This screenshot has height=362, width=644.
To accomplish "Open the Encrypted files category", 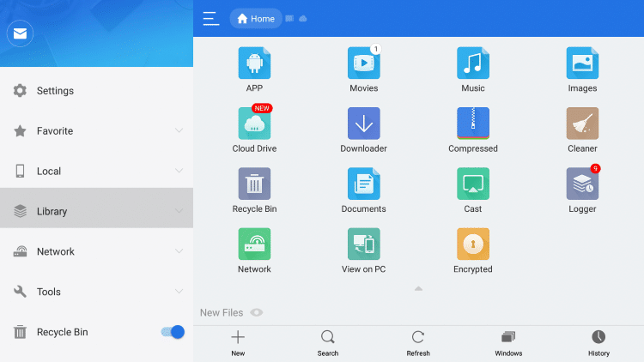I will point(473,244).
